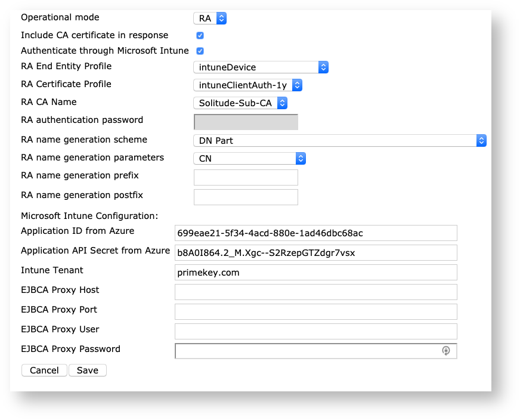Choose a different RA CA Name
This screenshot has width=520, height=420.
pos(240,103)
